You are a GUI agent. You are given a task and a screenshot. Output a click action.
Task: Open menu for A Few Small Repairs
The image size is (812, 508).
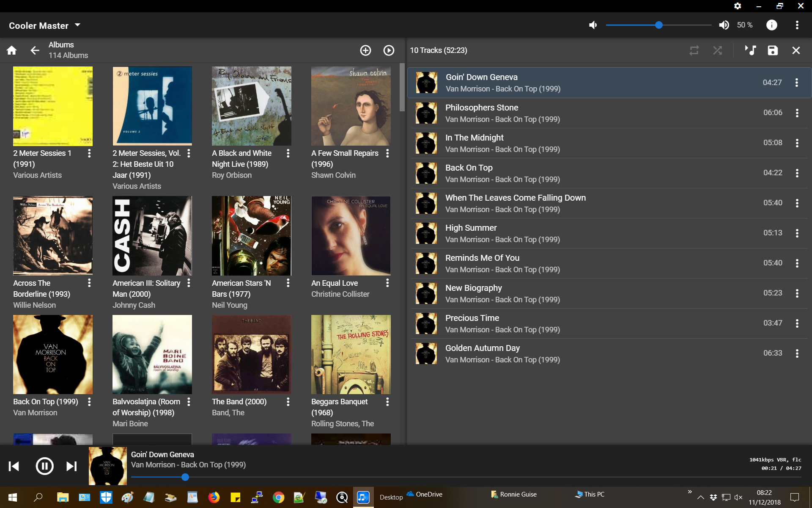(x=387, y=153)
